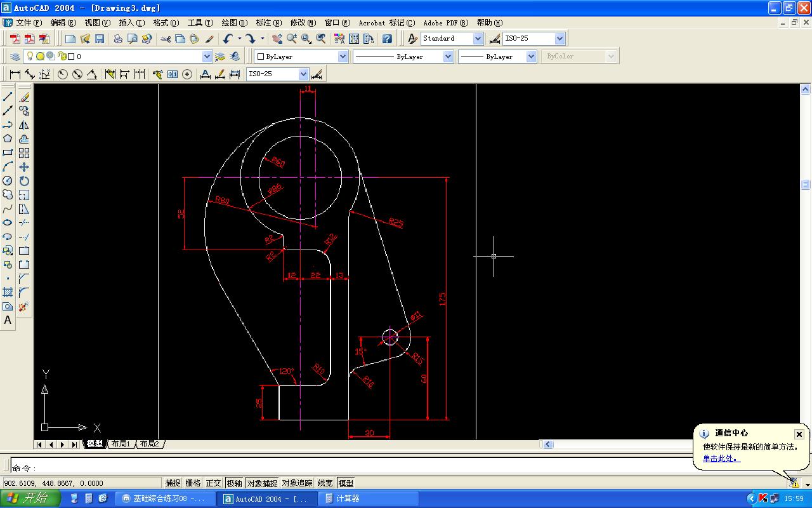Click the vertical scrollbar thumb
The width and height of the screenshot is (812, 508).
tap(806, 185)
